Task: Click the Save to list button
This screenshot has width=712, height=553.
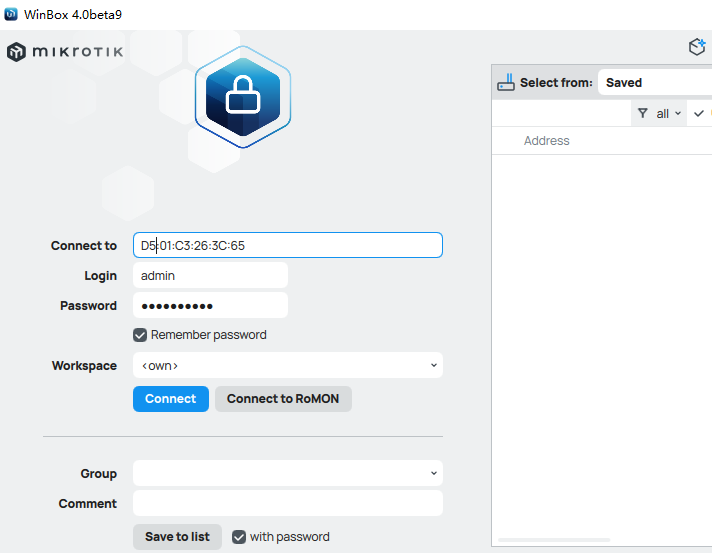Action: [x=177, y=537]
